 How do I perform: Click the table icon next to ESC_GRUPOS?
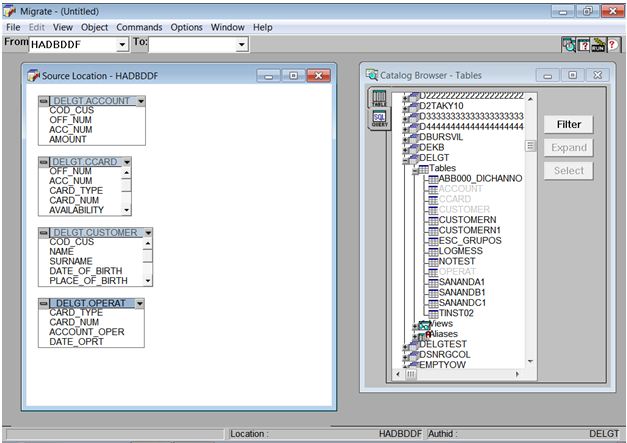(x=433, y=241)
